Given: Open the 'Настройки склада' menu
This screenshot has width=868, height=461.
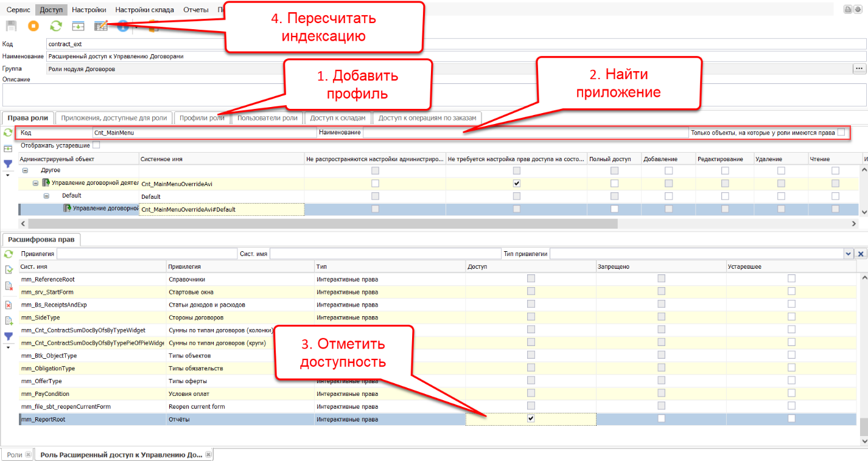Looking at the screenshot, I should 144,10.
